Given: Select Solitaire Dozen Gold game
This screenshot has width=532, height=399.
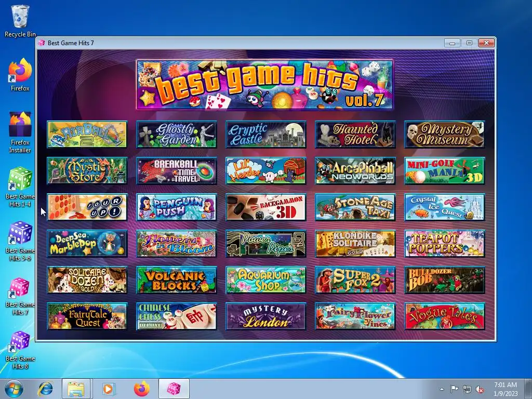Looking at the screenshot, I should [x=87, y=280].
